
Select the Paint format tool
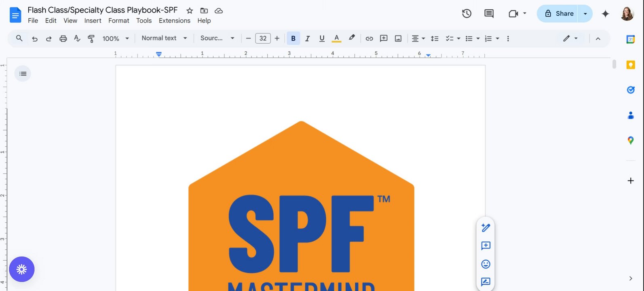(91, 38)
